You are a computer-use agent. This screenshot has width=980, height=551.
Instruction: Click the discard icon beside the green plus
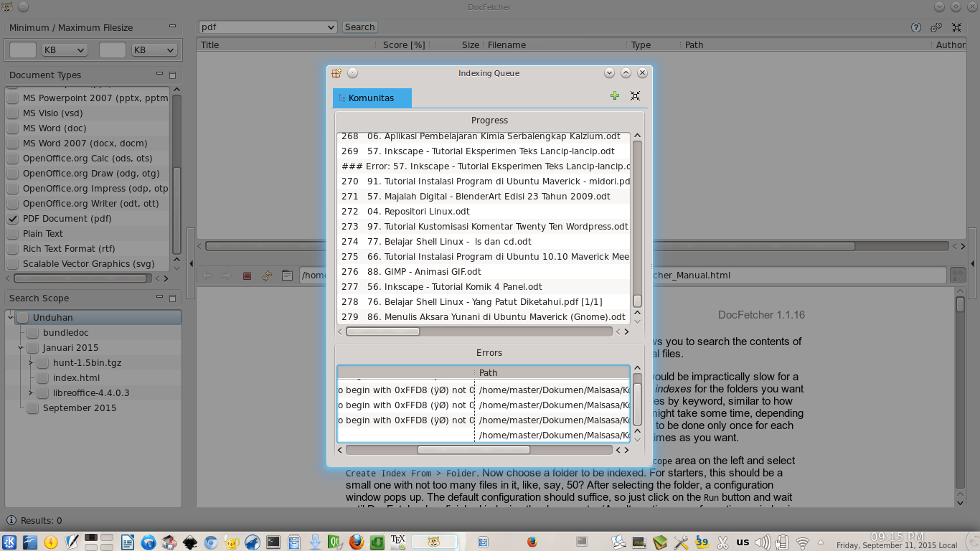click(635, 95)
